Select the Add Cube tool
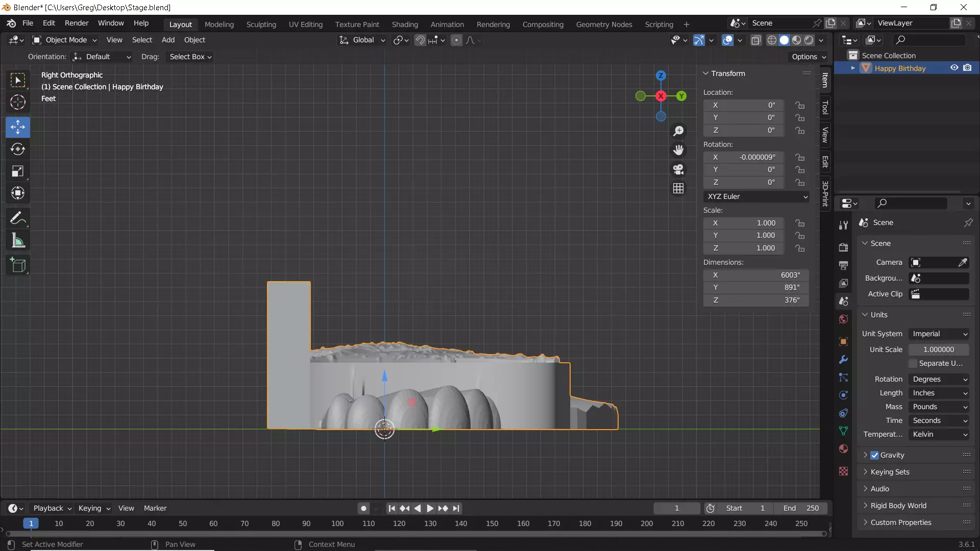 (18, 265)
